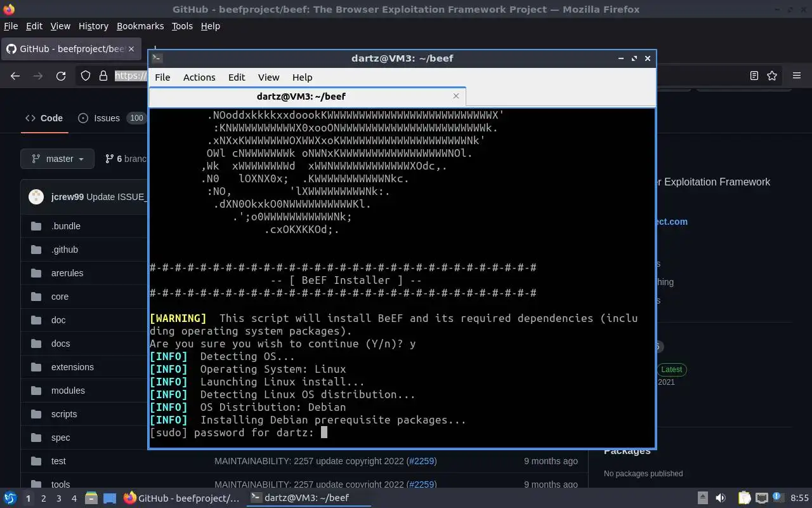
Task: Click the clock showing 8:55
Action: (x=799, y=498)
